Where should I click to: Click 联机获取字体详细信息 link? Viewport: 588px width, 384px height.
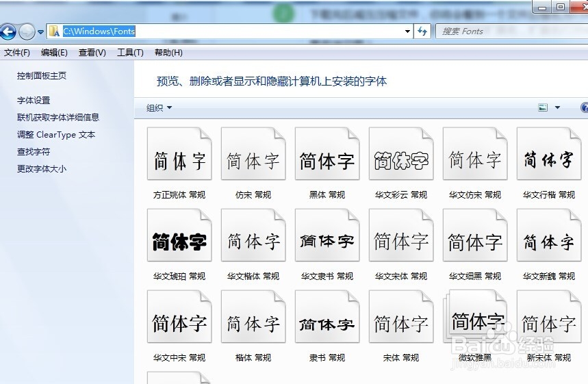coord(58,117)
